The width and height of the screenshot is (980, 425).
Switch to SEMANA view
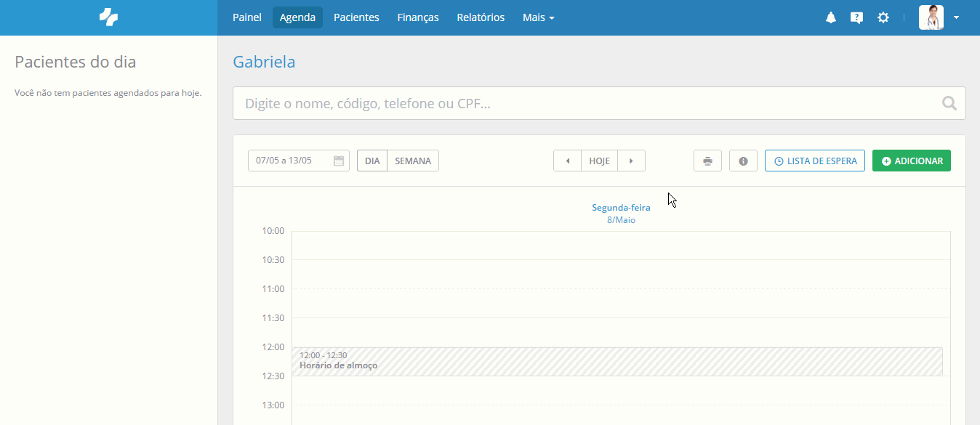point(412,160)
